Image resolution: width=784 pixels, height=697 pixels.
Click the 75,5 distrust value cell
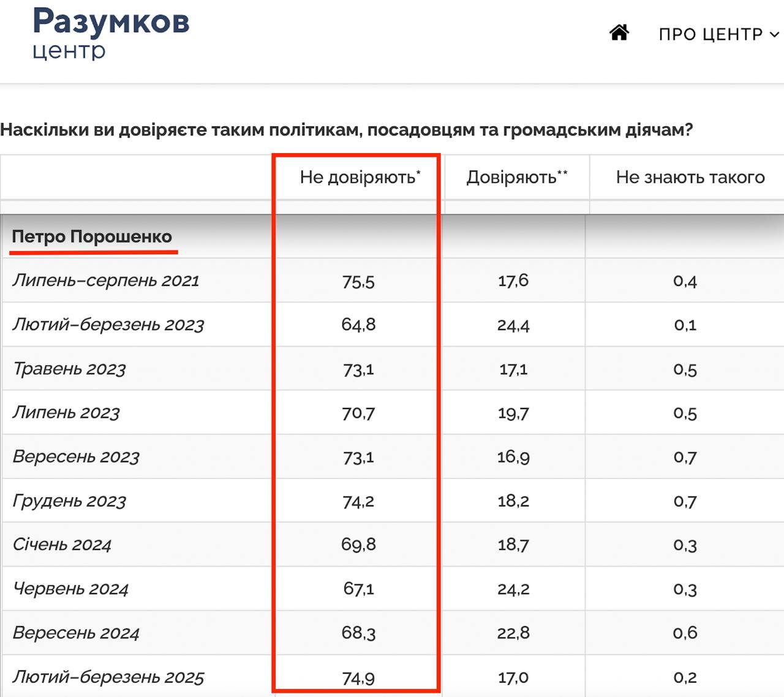[358, 281]
